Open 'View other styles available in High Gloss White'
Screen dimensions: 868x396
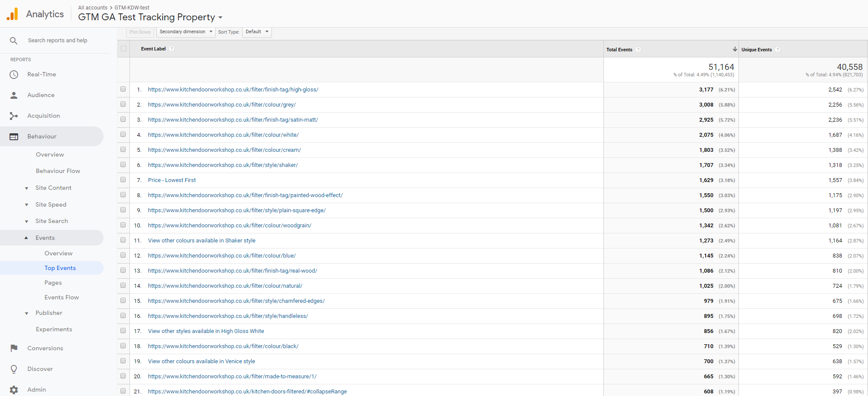[206, 331]
